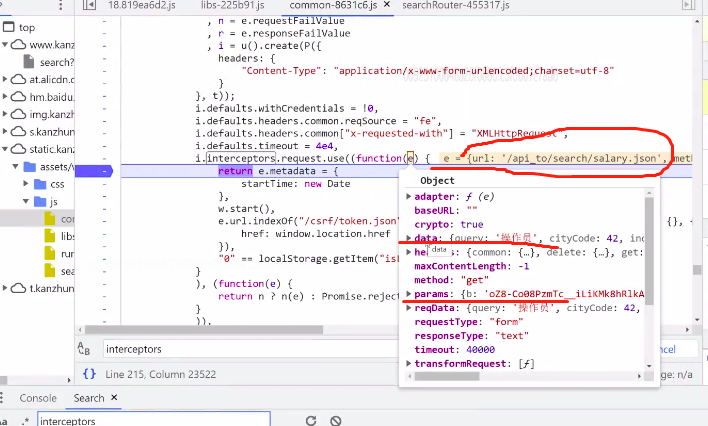The height and width of the screenshot is (426, 708).
Task: Click the breakpoint marker on return line
Action: tap(94, 171)
